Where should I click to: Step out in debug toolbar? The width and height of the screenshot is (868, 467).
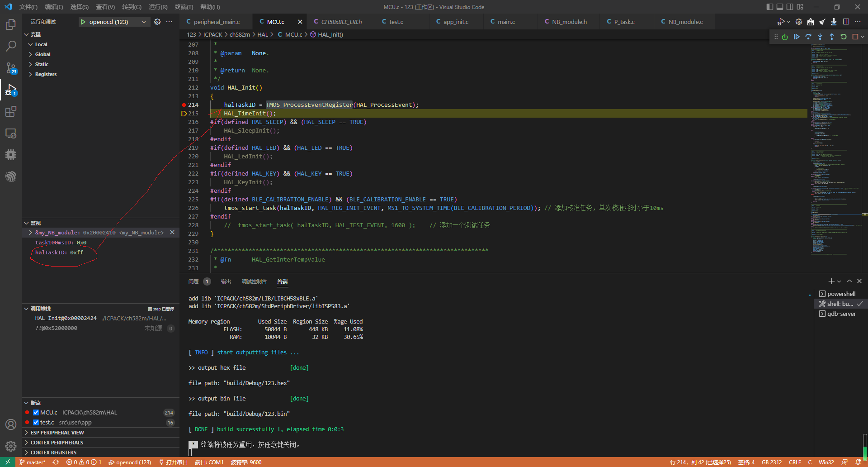pos(832,37)
